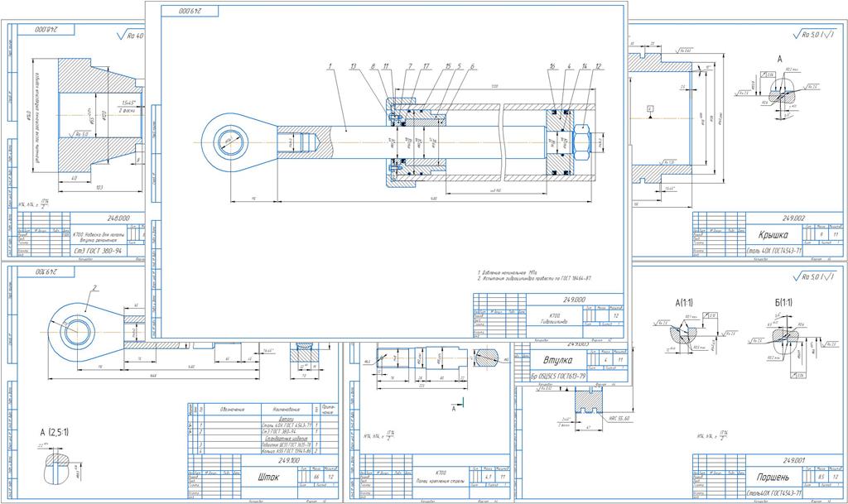Select "К700 Навеска для лопаты" title text
This screenshot has height=504, width=848.
coord(99,236)
